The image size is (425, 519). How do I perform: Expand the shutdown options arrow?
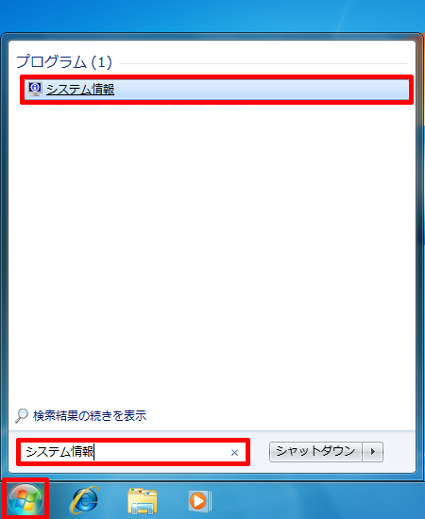coord(373,452)
